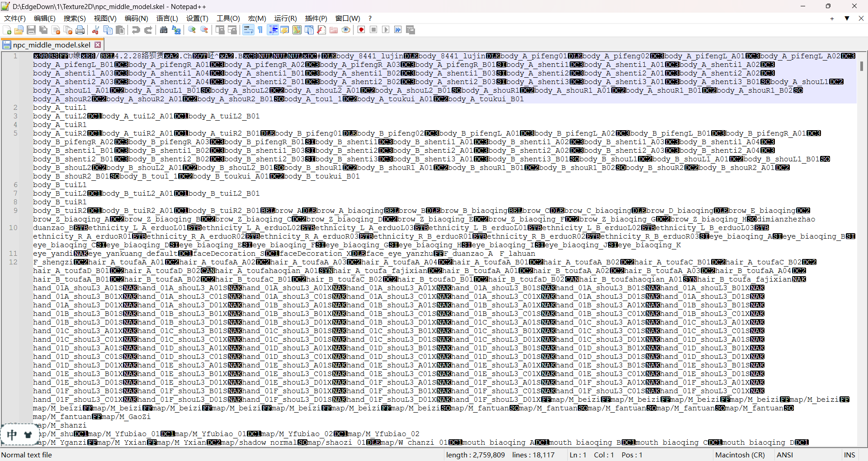This screenshot has height=461, width=868.
Task: Close the npc_middle_model.skel tab
Action: coord(98,45)
